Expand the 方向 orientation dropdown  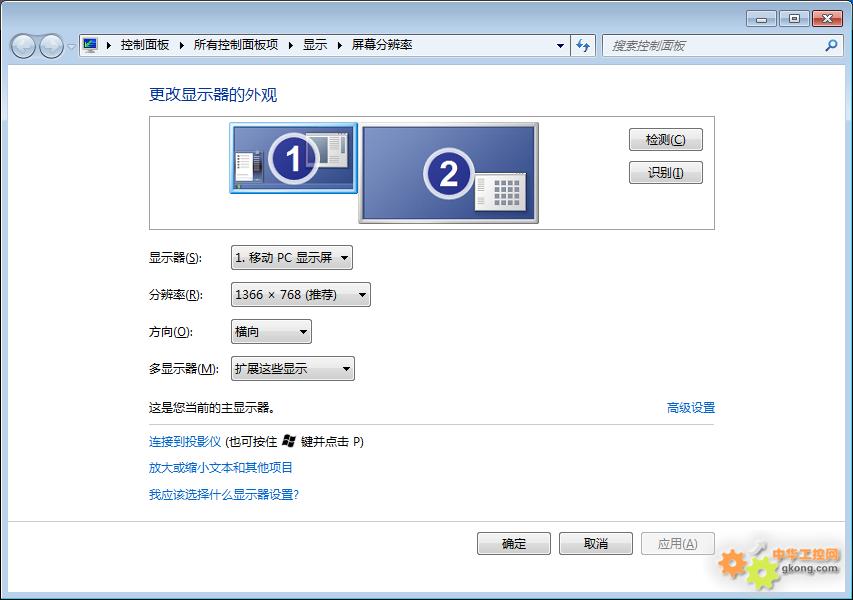tap(271, 332)
